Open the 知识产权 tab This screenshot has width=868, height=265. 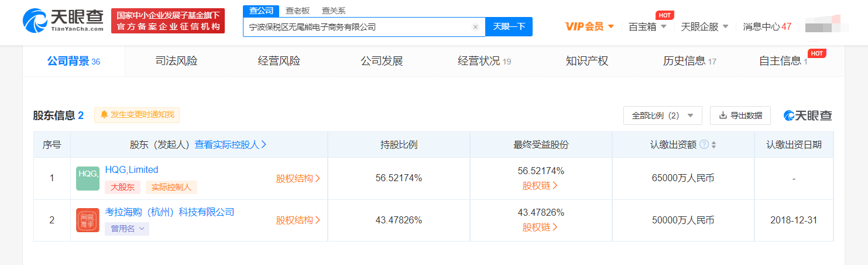pyautogui.click(x=587, y=61)
